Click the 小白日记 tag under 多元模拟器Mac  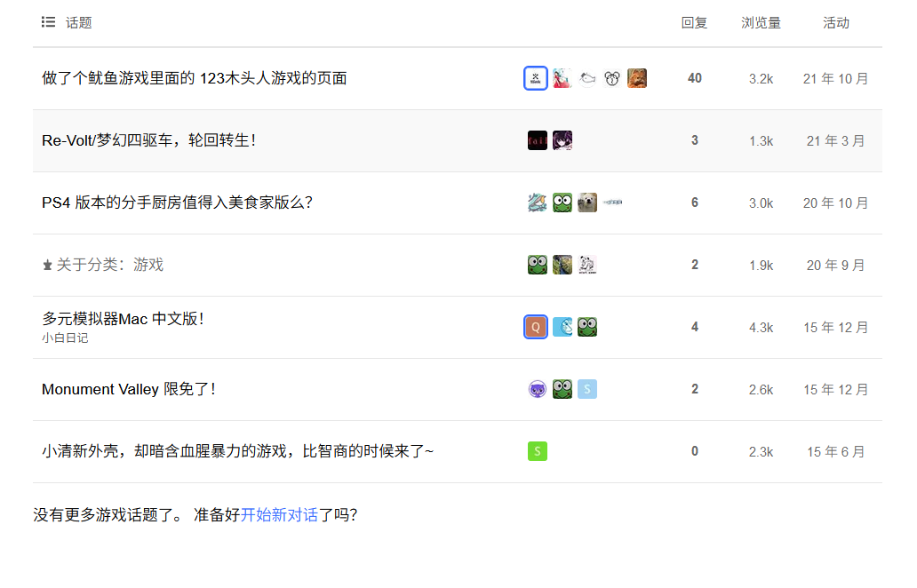click(x=65, y=338)
